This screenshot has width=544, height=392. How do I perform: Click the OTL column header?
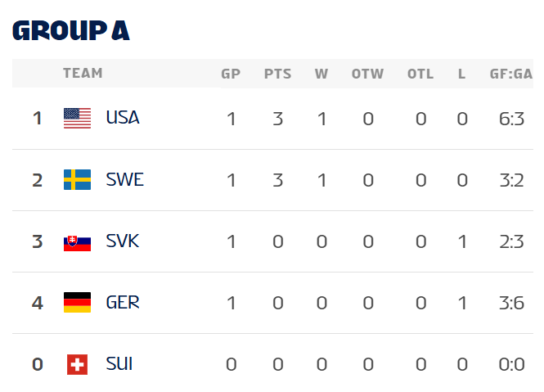click(x=420, y=74)
